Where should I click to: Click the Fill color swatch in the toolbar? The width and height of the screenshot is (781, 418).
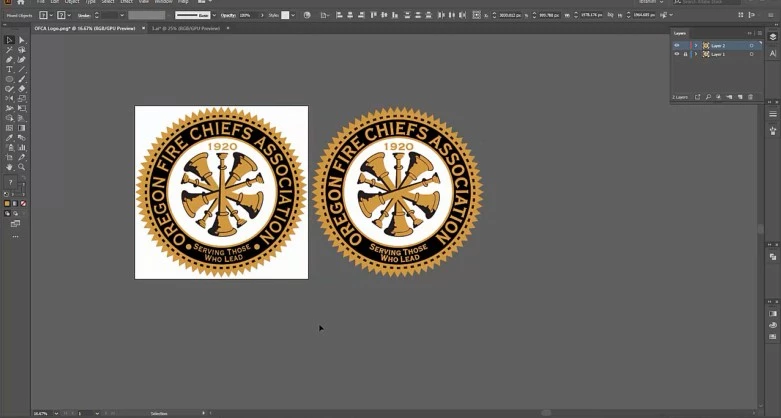tap(8, 181)
